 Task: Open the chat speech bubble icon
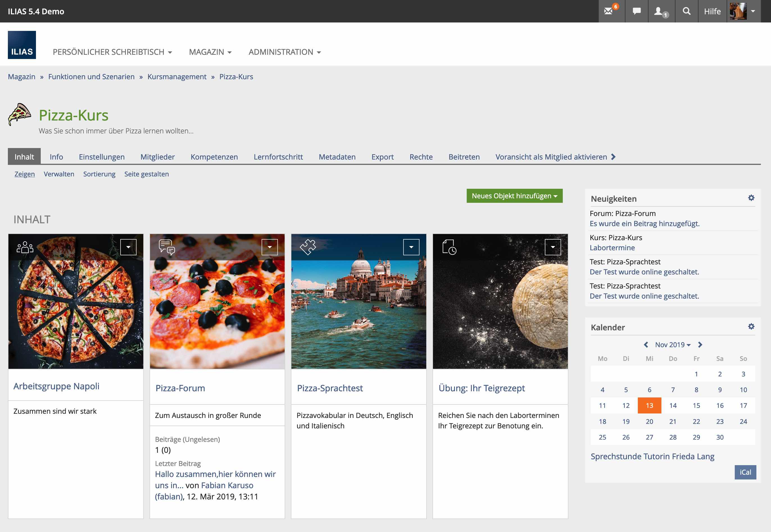pos(637,11)
